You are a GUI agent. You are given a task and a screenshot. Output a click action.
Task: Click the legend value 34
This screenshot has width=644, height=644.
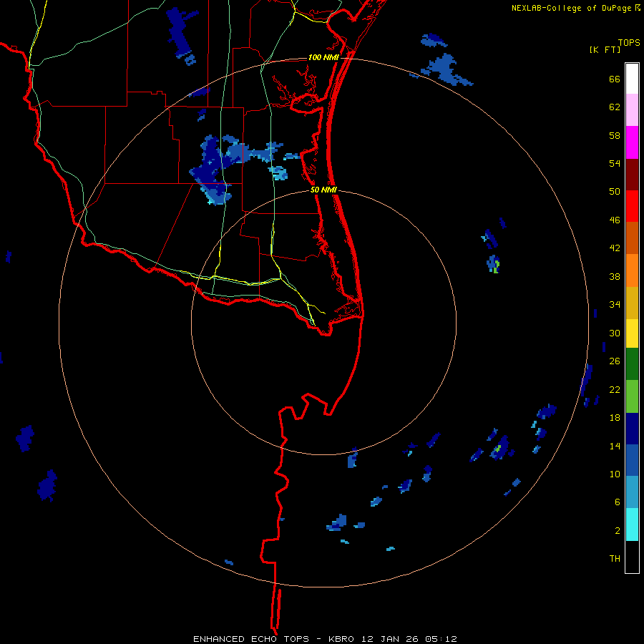point(615,304)
